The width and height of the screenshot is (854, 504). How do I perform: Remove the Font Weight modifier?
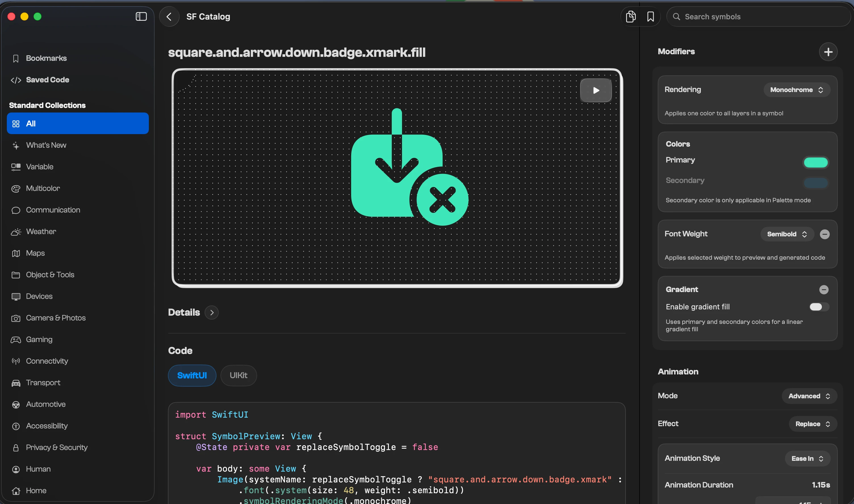[x=824, y=234]
